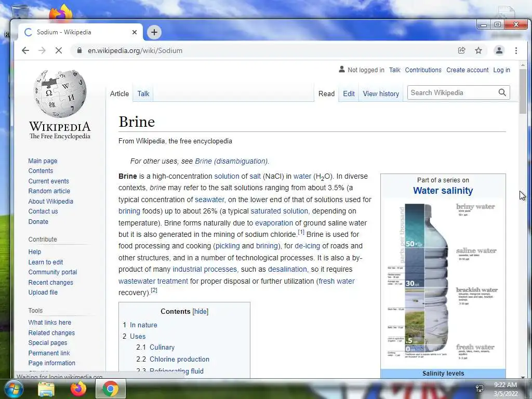The height and width of the screenshot is (399, 532).
Task: Switch to the Talk page tab
Action: (x=143, y=94)
